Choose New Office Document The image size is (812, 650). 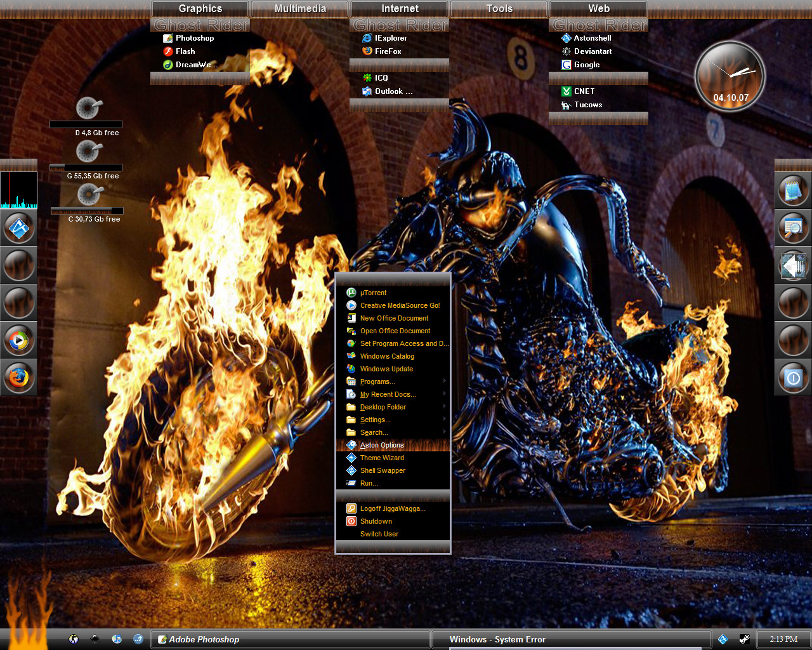(393, 318)
